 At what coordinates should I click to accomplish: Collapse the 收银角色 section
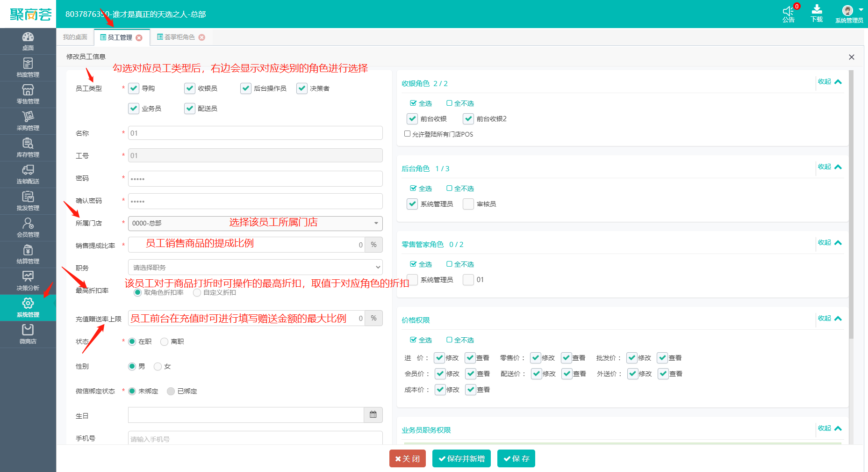pyautogui.click(x=830, y=82)
